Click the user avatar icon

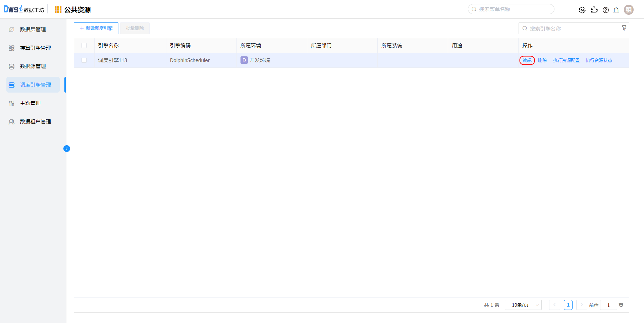(629, 10)
